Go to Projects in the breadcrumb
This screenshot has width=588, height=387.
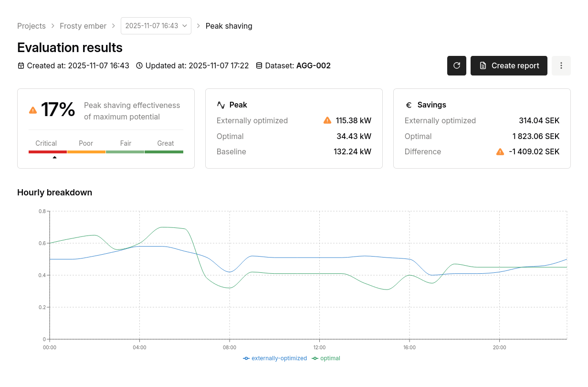click(x=31, y=26)
